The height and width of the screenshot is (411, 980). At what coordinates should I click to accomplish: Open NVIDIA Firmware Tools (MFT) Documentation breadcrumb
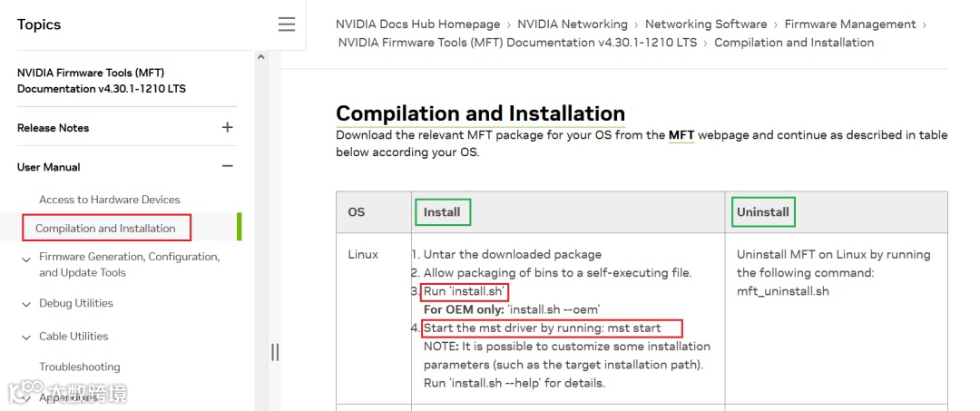click(x=517, y=43)
